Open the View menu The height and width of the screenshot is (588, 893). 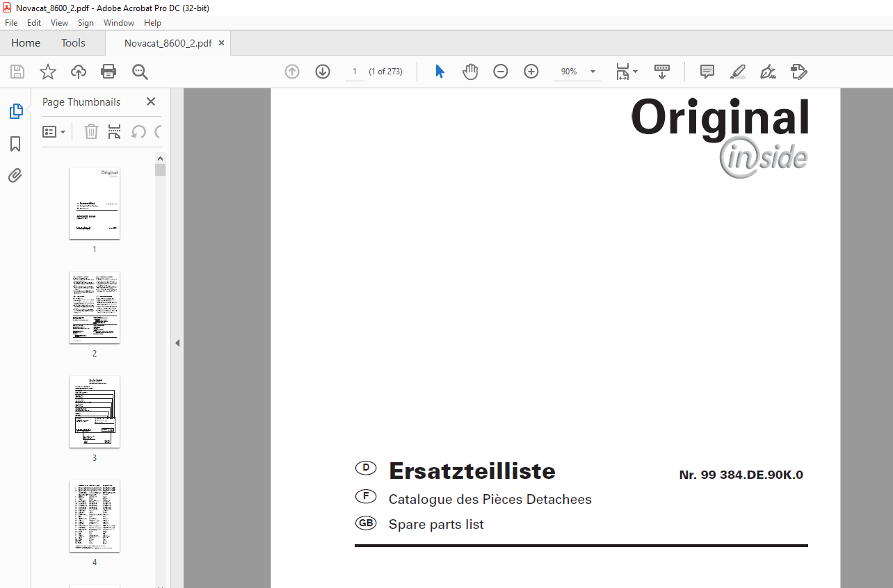pos(59,23)
